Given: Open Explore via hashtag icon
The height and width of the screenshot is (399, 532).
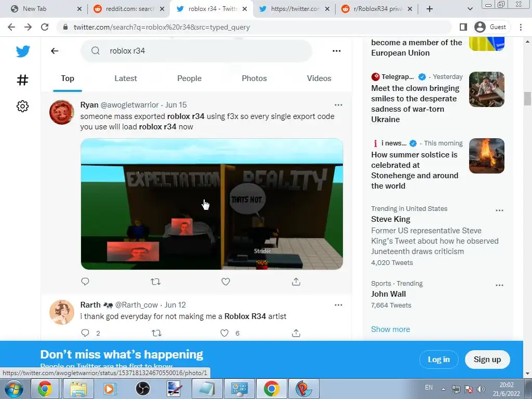Looking at the screenshot, I should pyautogui.click(x=23, y=80).
